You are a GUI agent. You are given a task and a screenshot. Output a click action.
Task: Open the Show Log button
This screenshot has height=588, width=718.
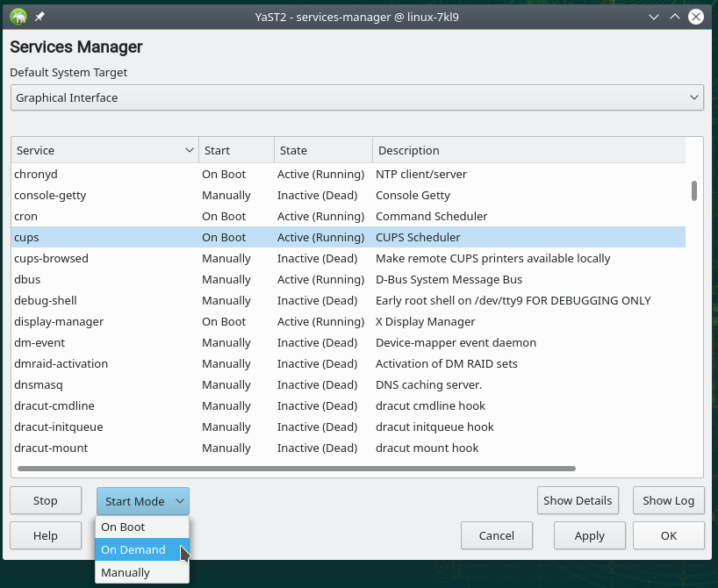coord(668,500)
